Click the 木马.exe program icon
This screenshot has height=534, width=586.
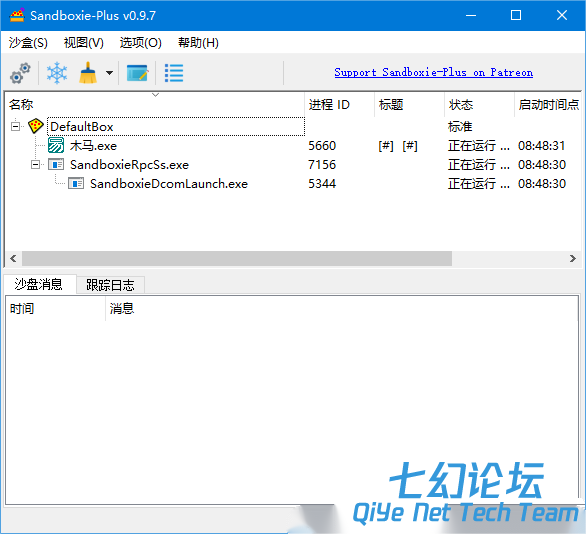pyautogui.click(x=56, y=145)
